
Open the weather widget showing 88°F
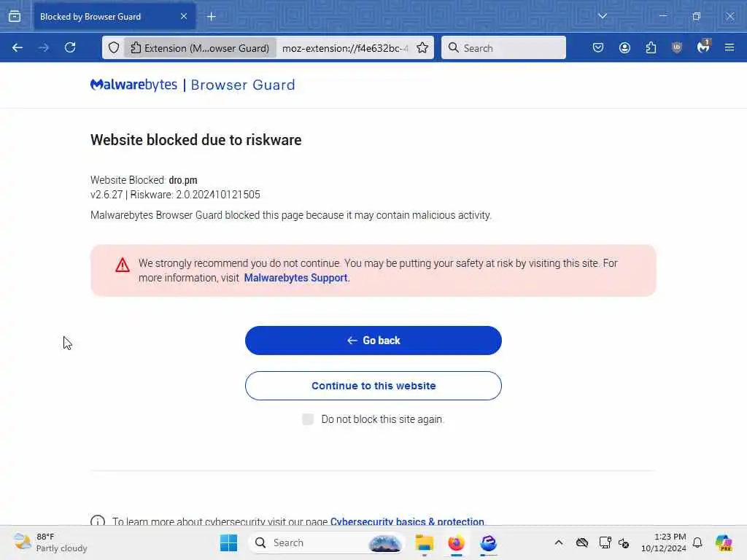[x=50, y=542]
